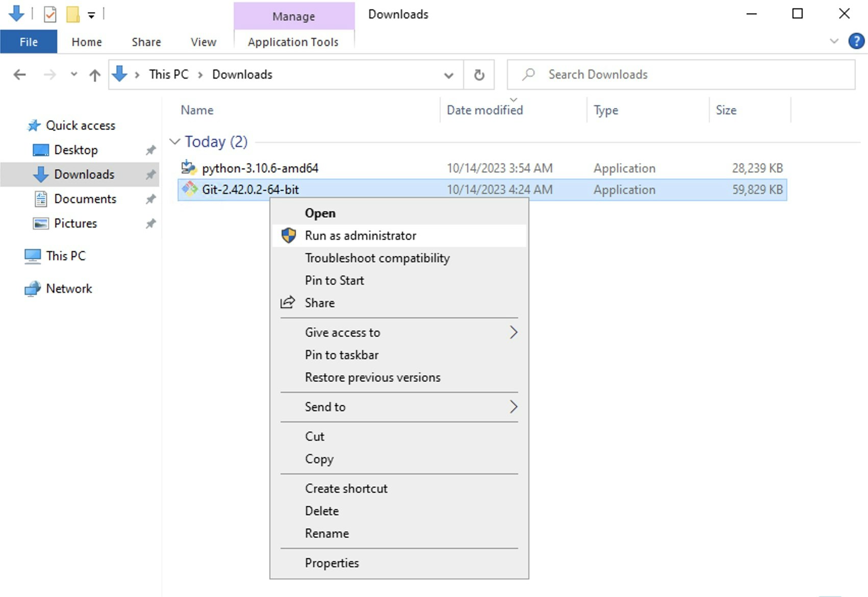
Task: Choose Cut from the context menu
Action: coord(399,437)
